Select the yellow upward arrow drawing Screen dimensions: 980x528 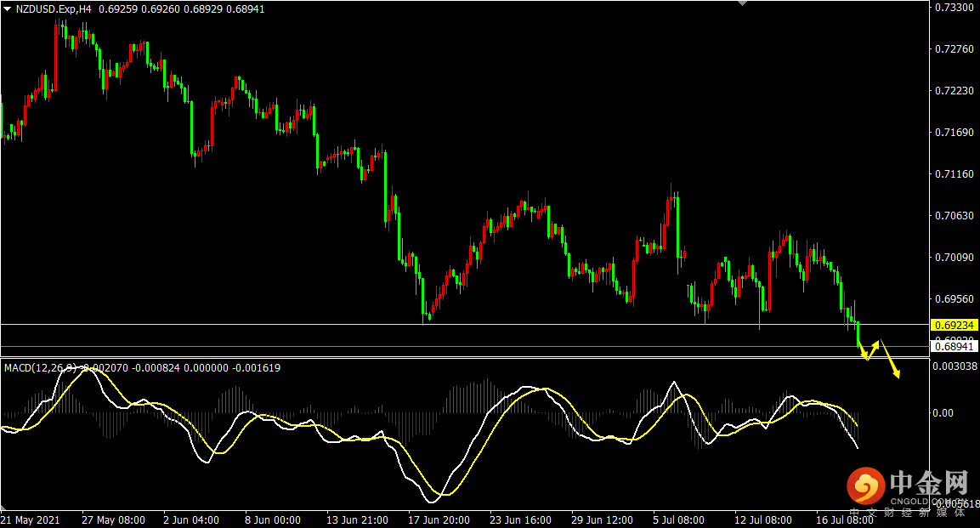[875, 348]
